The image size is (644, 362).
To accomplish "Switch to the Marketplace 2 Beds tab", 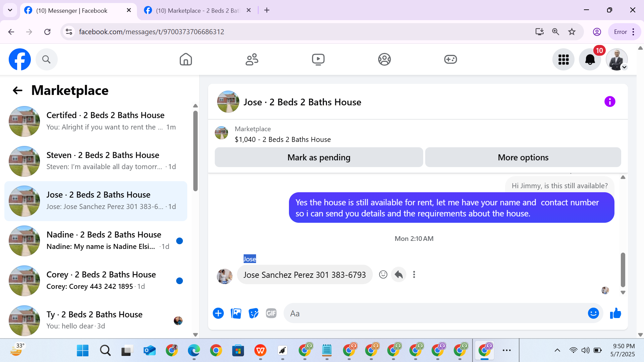I will point(198,10).
